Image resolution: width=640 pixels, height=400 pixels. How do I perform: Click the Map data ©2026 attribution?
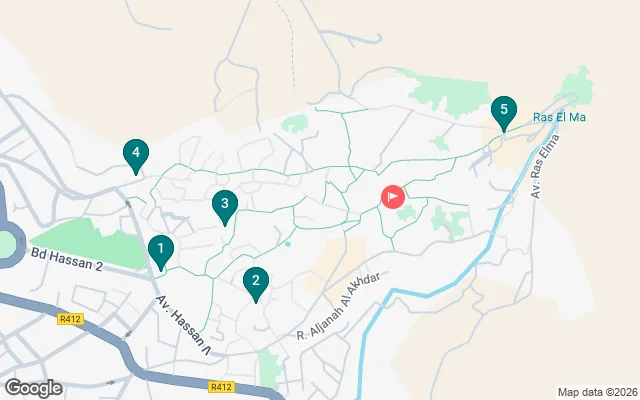click(x=598, y=392)
